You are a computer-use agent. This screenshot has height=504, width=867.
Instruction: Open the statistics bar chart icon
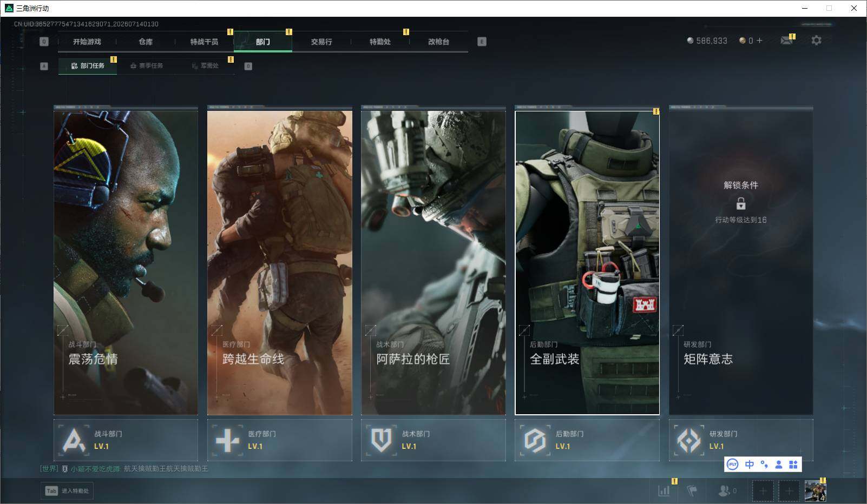(x=664, y=490)
